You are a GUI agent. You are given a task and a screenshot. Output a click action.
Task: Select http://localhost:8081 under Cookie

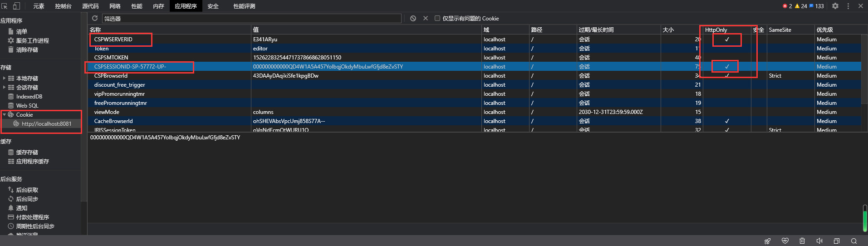[x=46, y=123]
